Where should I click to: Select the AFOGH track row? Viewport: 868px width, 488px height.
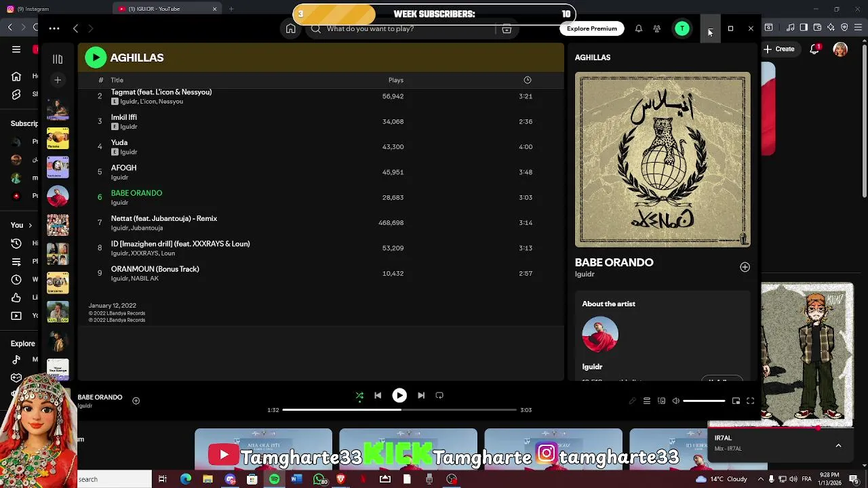321,172
